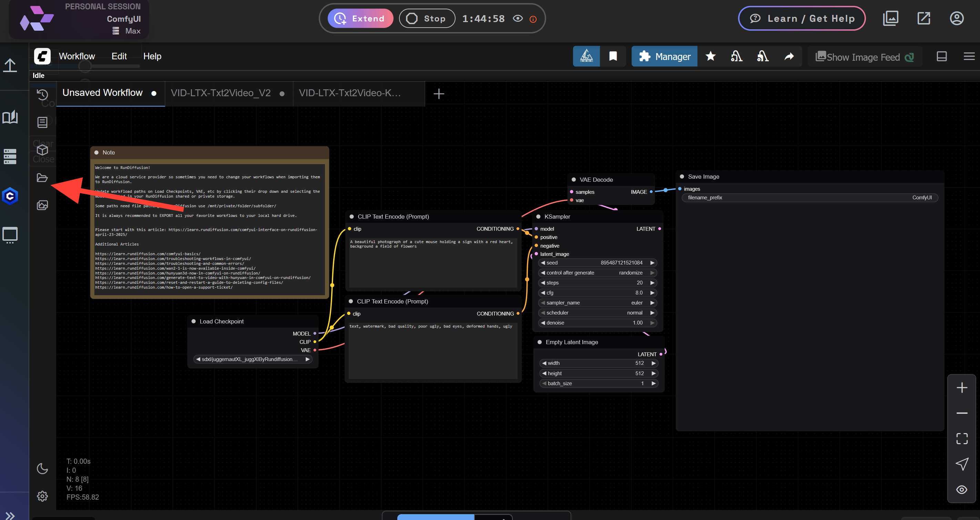Click Learn / Get Help
Viewport: 980px width, 520px height.
tap(802, 18)
